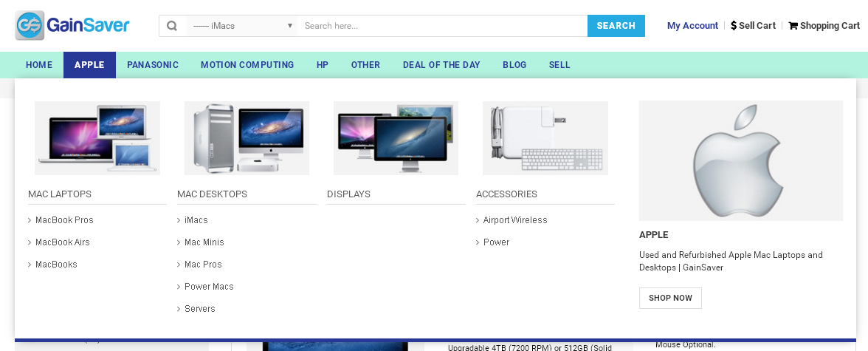Click the APPLE title under the logo image
Screen dimensions: 868x351
pos(654,235)
